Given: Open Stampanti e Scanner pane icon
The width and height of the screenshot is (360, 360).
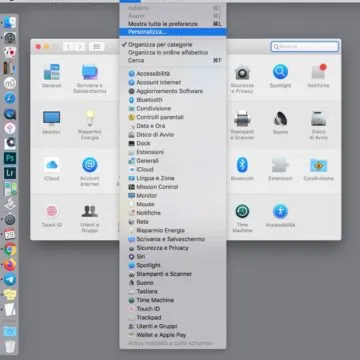Looking at the screenshot, I should click(x=242, y=118).
